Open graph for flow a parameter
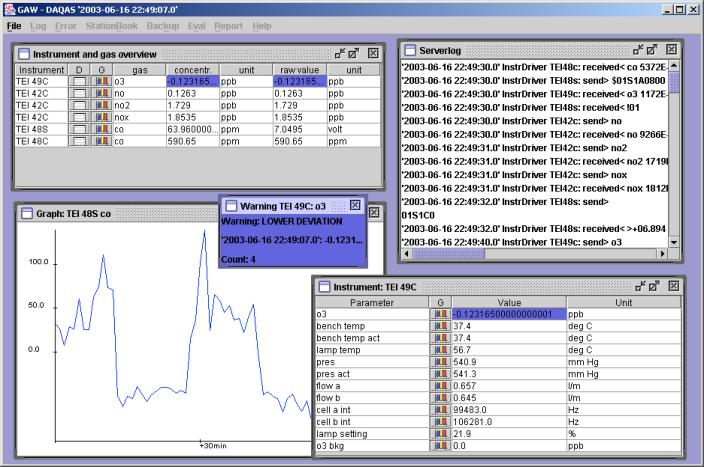 pyautogui.click(x=440, y=386)
